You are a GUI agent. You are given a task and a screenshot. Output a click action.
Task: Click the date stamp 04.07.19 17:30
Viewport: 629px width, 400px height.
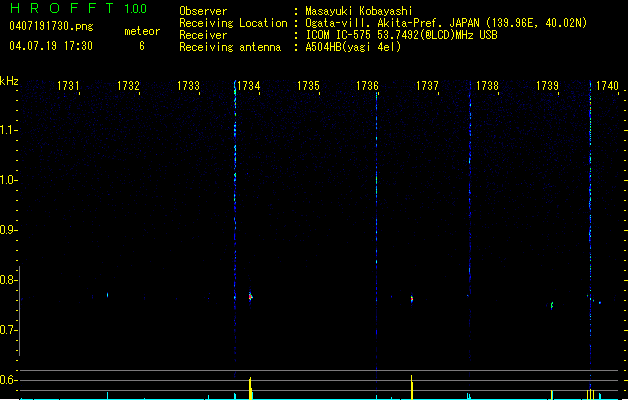[51, 46]
